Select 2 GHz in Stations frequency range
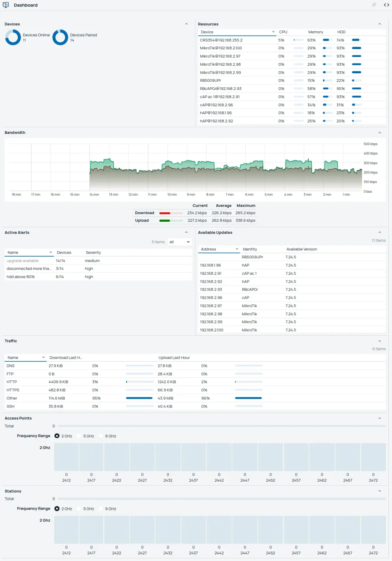392x561 pixels. [57, 509]
